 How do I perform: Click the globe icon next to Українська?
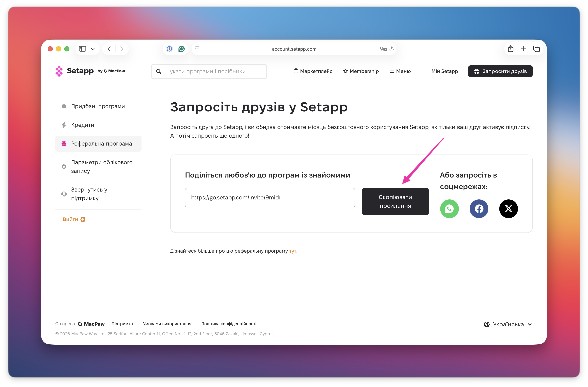(487, 324)
